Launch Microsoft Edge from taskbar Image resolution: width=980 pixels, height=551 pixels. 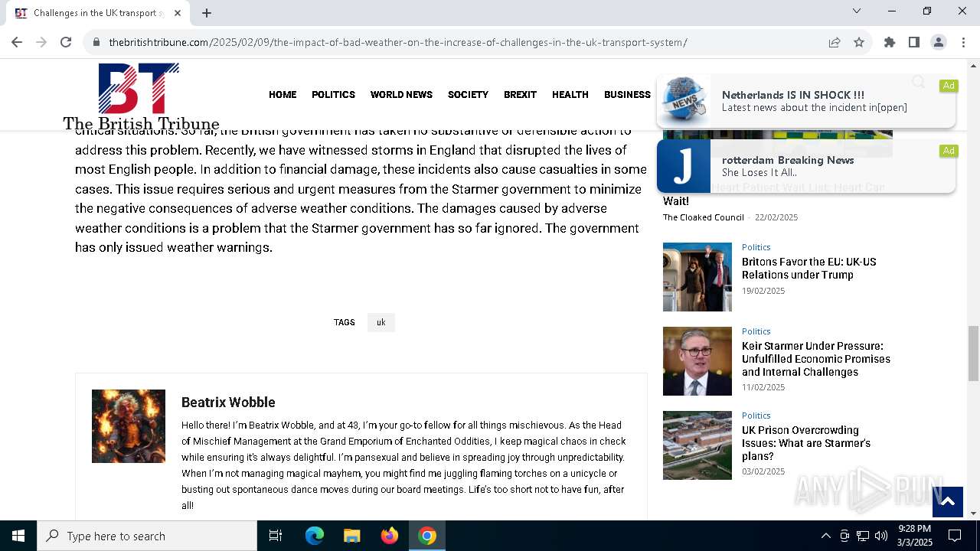pyautogui.click(x=315, y=536)
